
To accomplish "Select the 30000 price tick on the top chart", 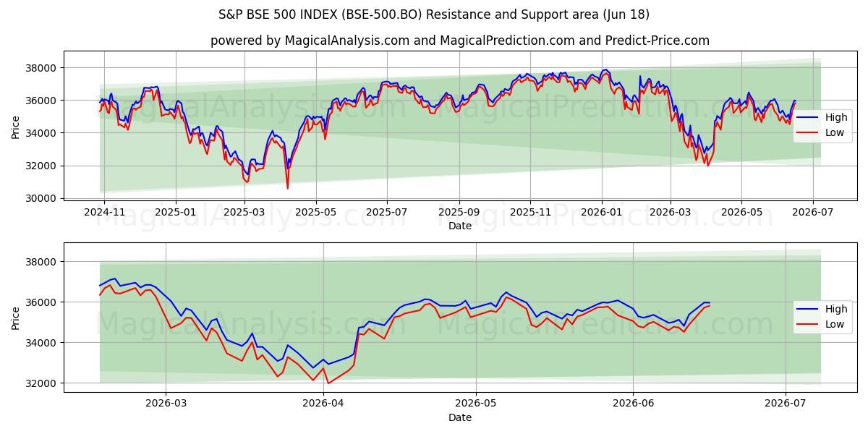I will pos(42,198).
